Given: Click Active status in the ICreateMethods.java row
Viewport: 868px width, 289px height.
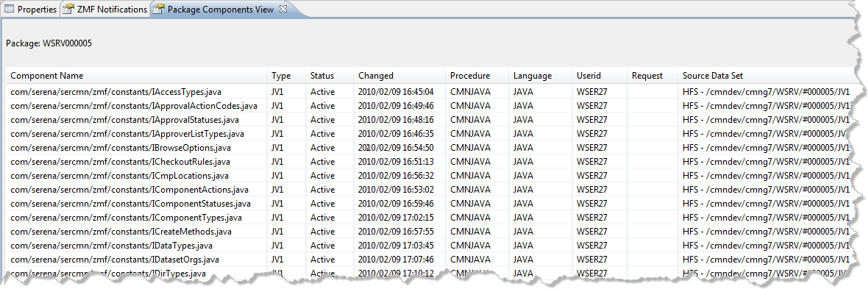Looking at the screenshot, I should (322, 231).
